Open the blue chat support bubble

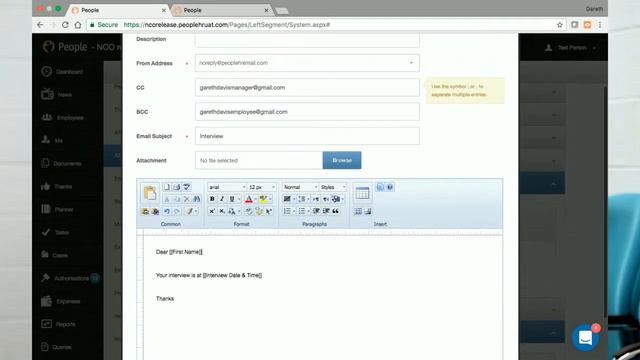[585, 338]
